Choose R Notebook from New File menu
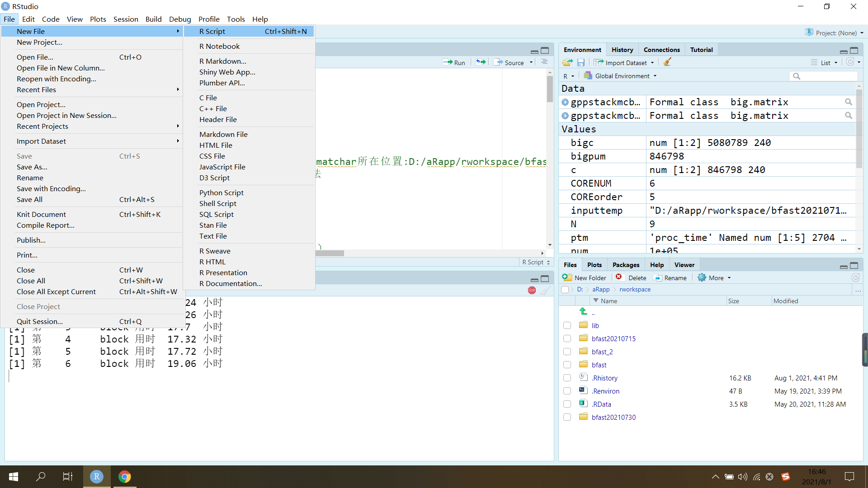This screenshot has width=868, height=488. tap(219, 46)
